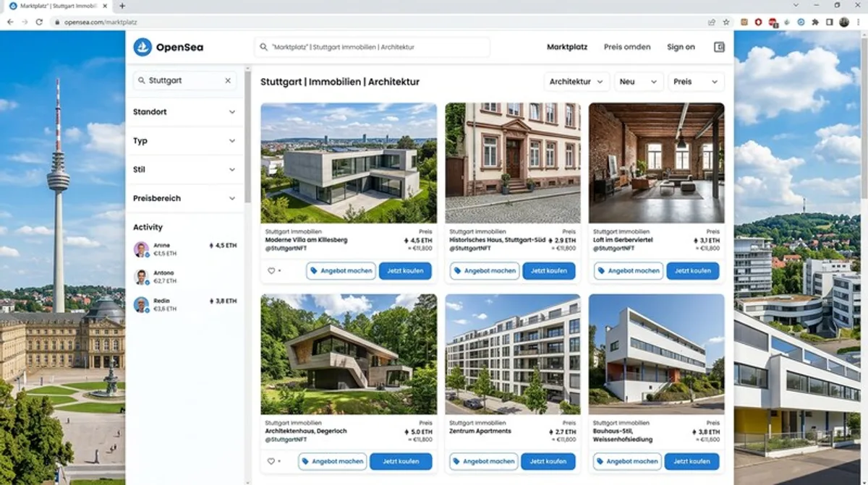
Task: Open the Sign on menu item
Action: coord(681,47)
